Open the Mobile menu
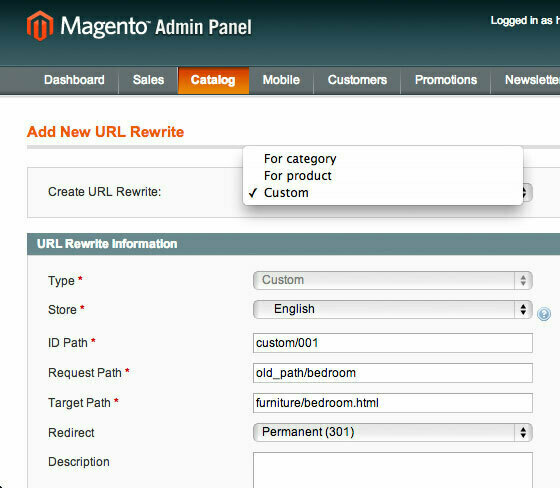Image resolution: width=560 pixels, height=488 pixels. click(281, 80)
